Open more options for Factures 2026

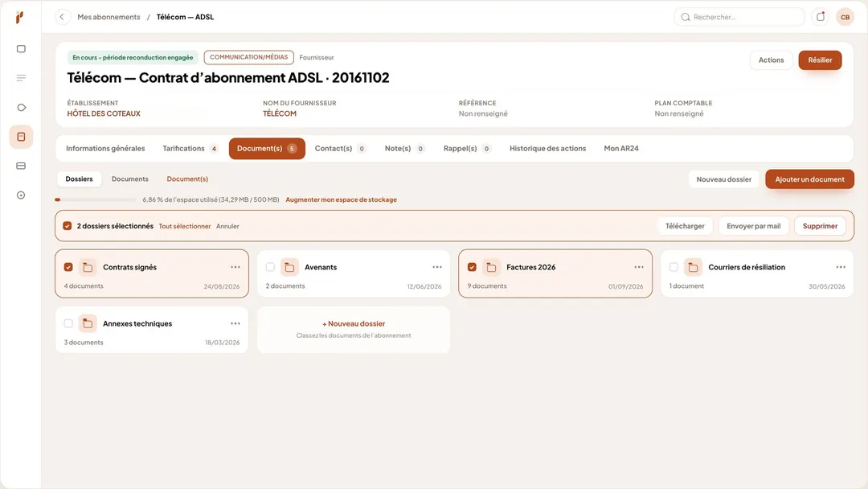point(639,267)
